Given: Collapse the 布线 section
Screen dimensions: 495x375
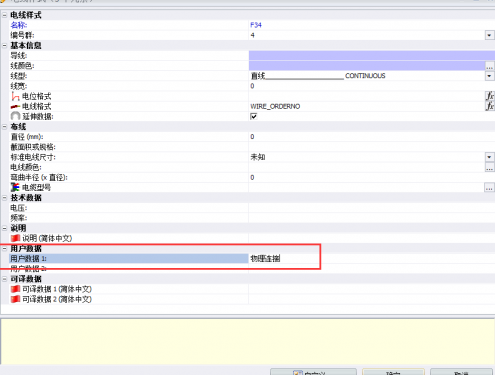Looking at the screenshot, I should tap(5, 127).
